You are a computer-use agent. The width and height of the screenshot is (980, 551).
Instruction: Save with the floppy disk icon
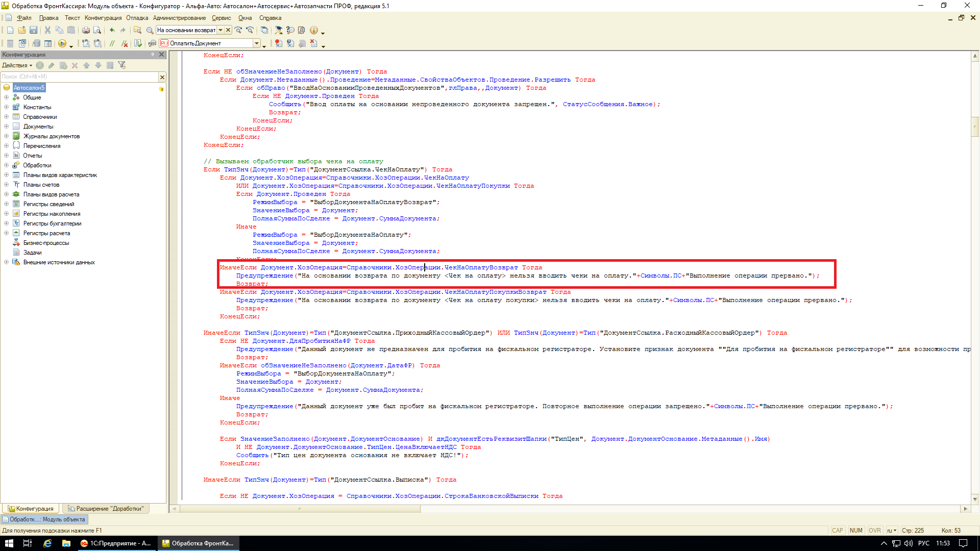click(33, 31)
